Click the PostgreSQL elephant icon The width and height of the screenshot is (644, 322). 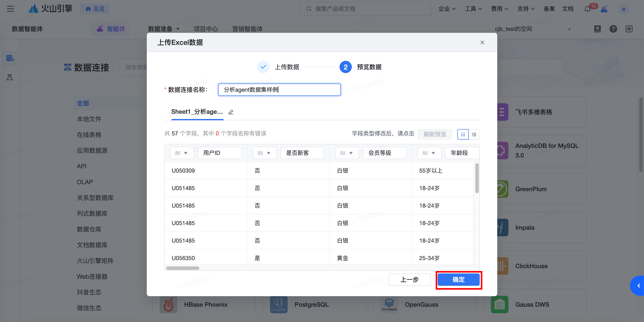[279, 304]
